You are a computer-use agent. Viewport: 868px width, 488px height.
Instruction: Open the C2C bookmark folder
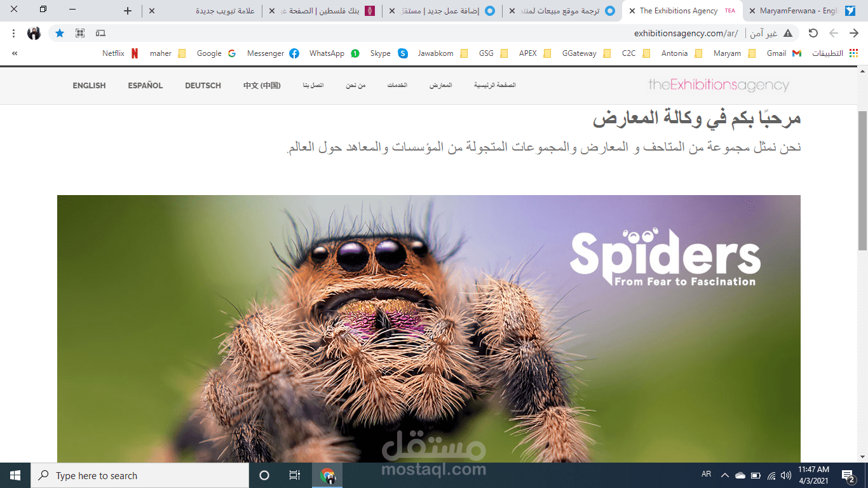pos(635,53)
